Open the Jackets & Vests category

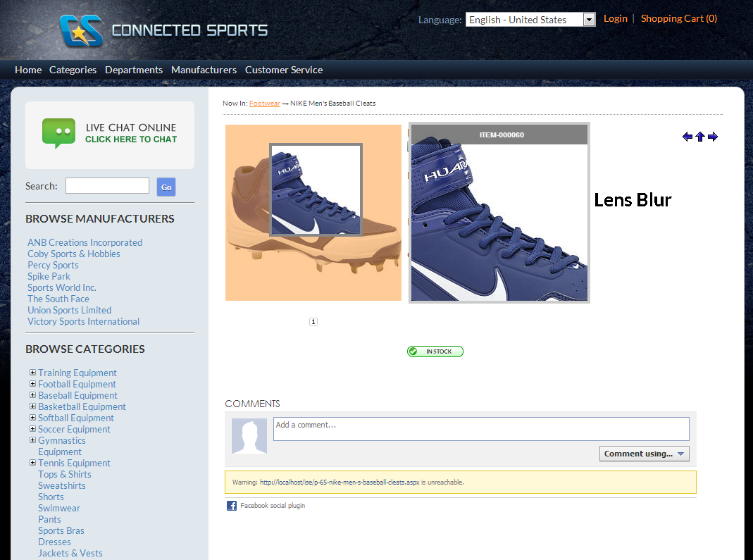(70, 553)
